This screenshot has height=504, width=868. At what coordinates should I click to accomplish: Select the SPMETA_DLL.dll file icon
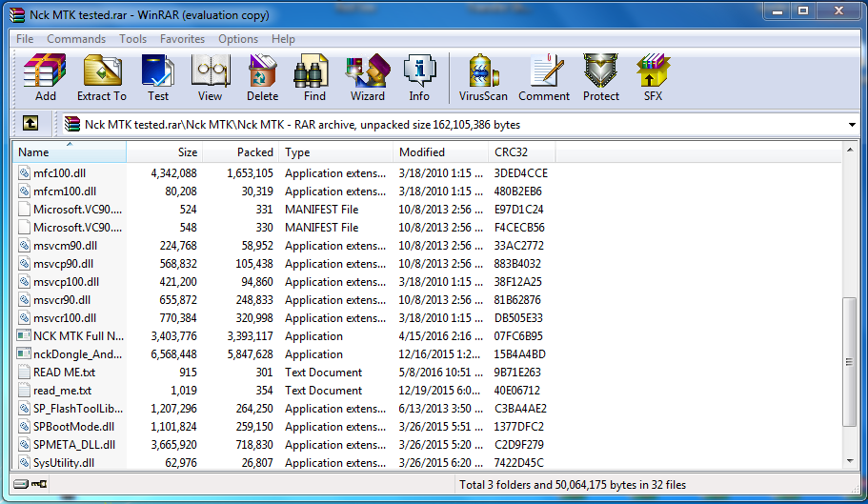coord(24,445)
